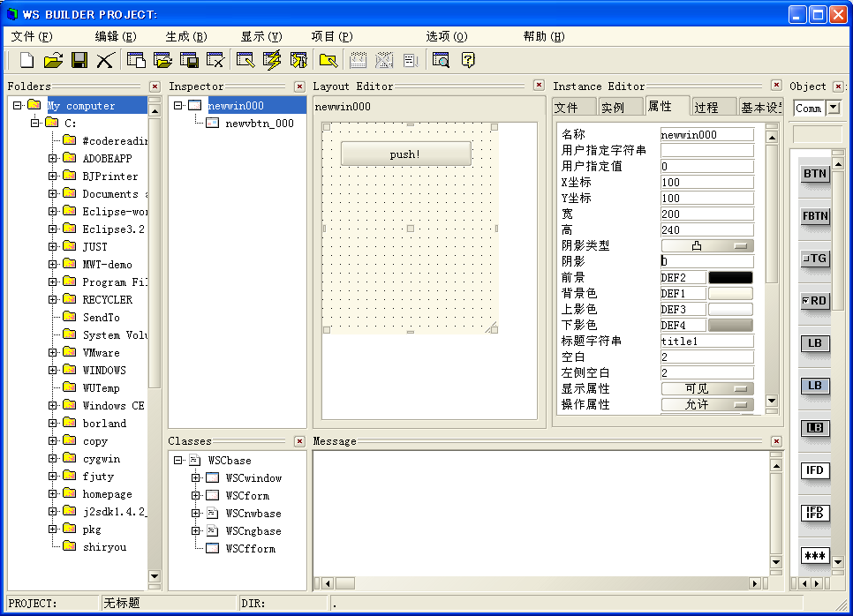Save the project with the floppy disk icon

coord(79,60)
